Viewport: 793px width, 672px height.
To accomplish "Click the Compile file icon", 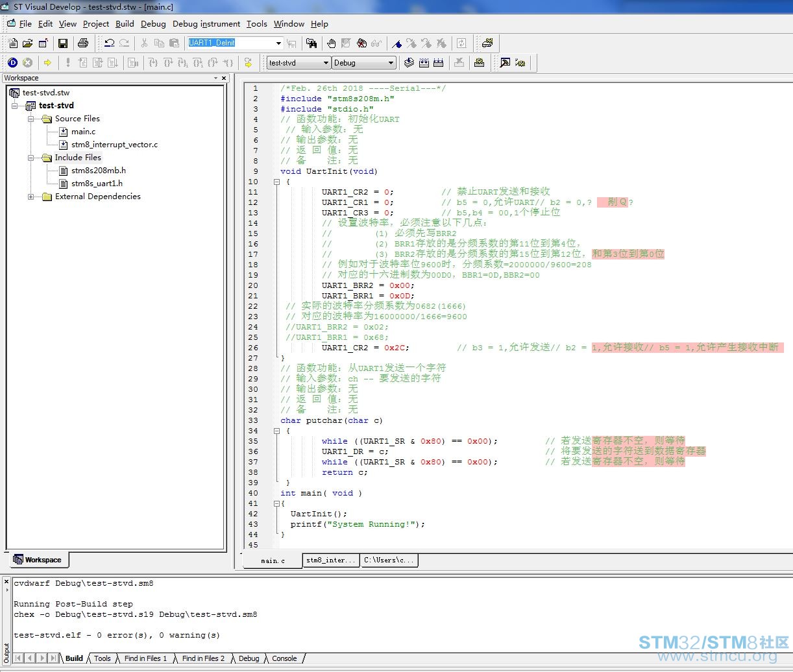I will [409, 63].
